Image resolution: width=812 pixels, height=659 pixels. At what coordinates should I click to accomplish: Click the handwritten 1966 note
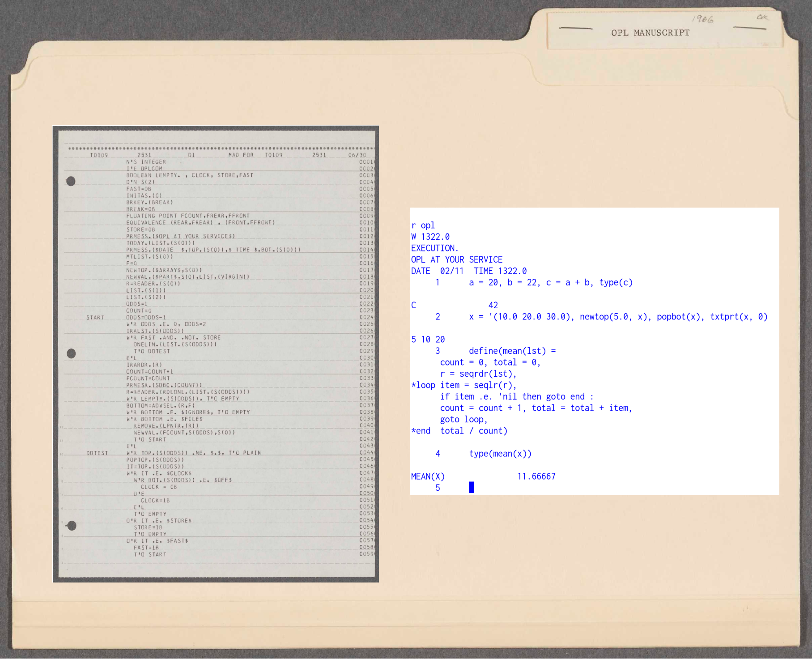702,19
